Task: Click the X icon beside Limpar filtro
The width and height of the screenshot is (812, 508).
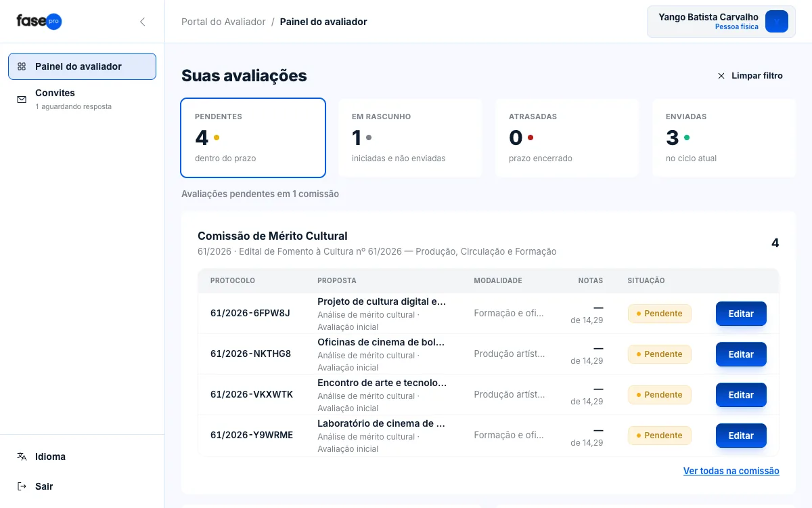Action: point(721,76)
